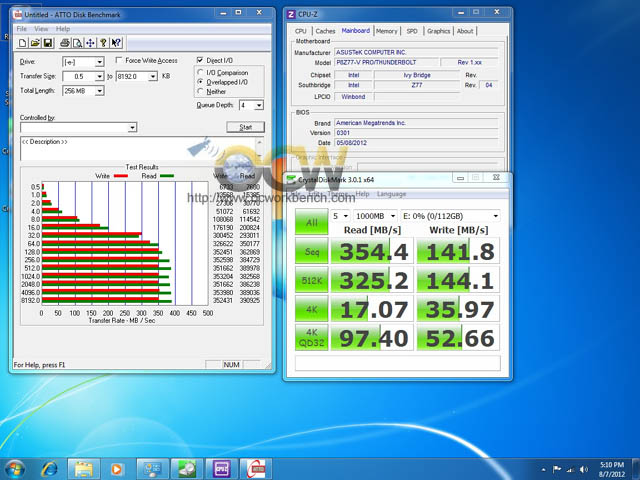The height and width of the screenshot is (480, 640).
Task: Launch Internet Explorer from the taskbar
Action: coord(50,469)
